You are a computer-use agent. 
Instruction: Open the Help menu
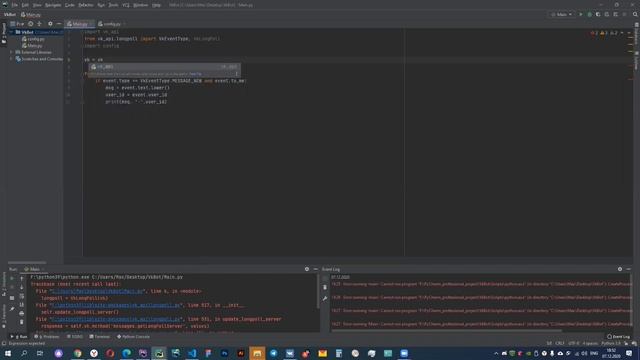(x=156, y=5)
